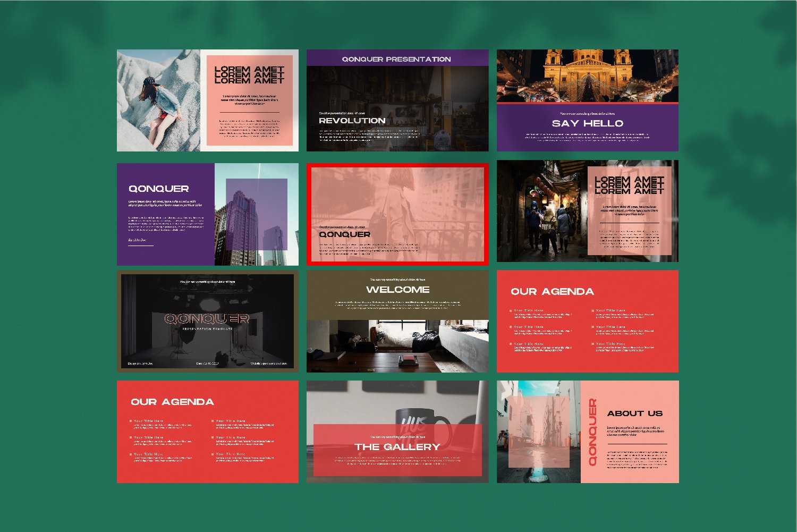Select THE GALLERY slide with mug photo
This screenshot has width=797, height=532.
[397, 432]
